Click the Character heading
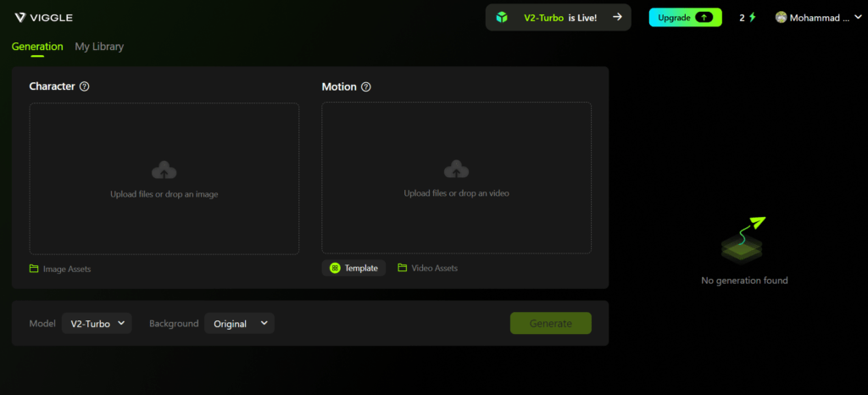868x395 pixels. point(52,86)
